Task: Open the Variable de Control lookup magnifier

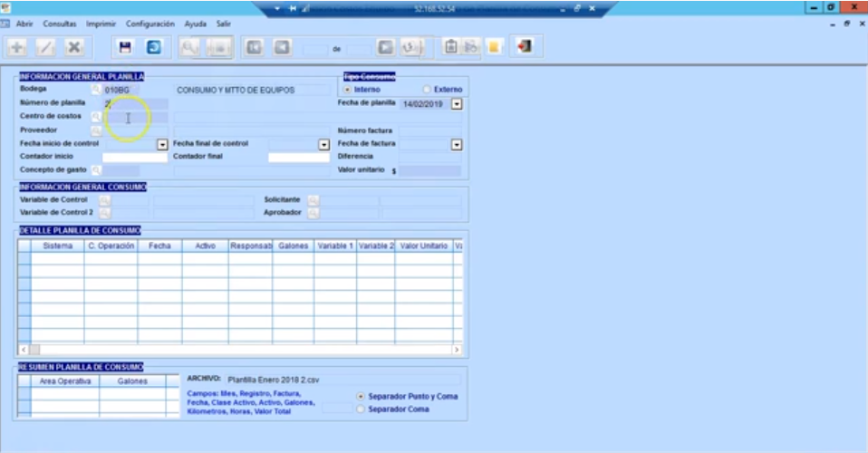Action: pos(104,200)
